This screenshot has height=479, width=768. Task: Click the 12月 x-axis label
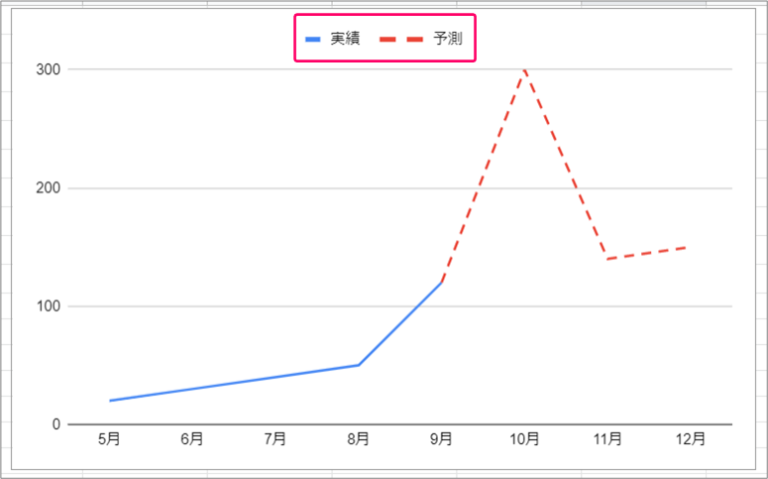tap(690, 438)
